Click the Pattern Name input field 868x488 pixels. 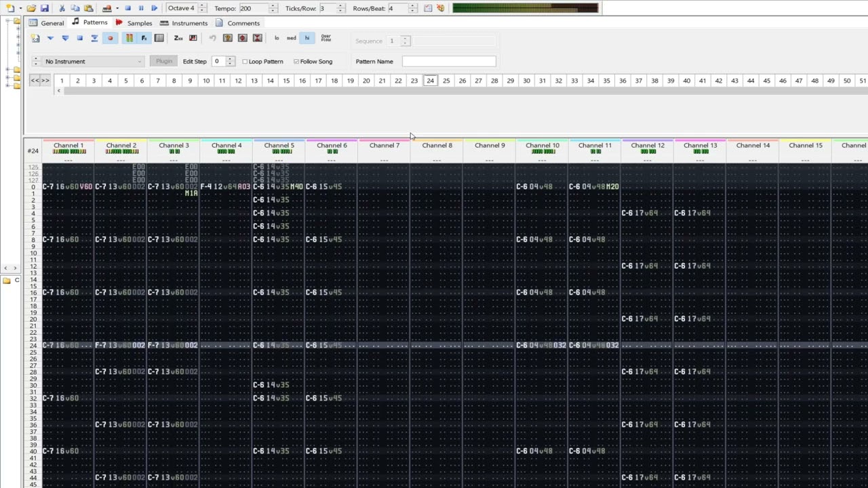pos(449,62)
